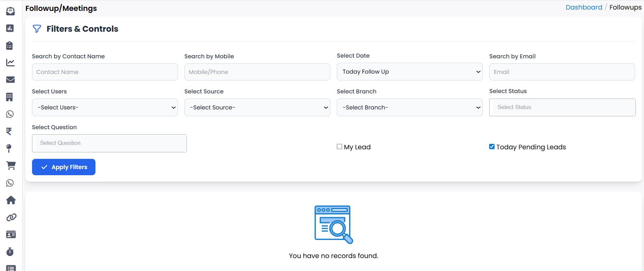The image size is (644, 271).
Task: Expand the Select Branch dropdown
Action: (409, 107)
